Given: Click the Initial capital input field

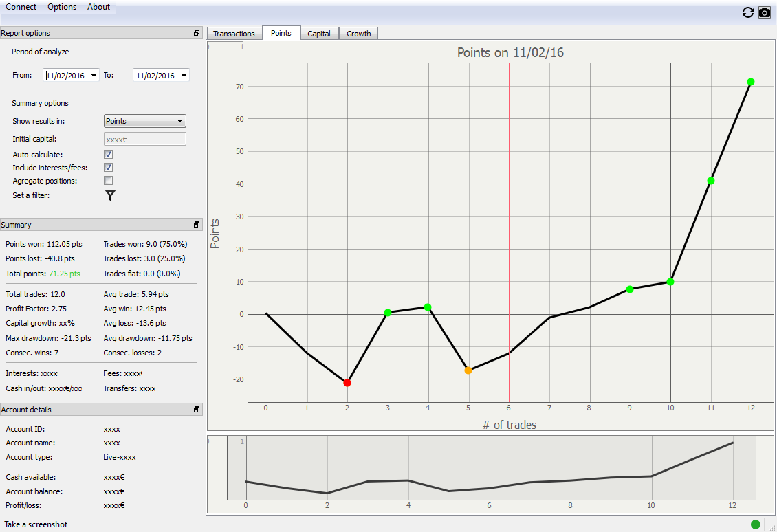Looking at the screenshot, I should click(144, 140).
